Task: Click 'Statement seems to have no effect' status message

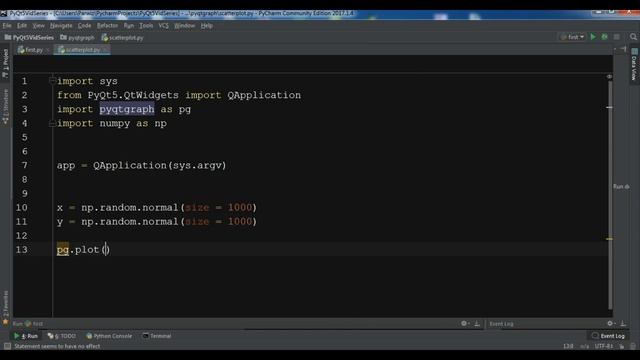Action: click(57, 346)
